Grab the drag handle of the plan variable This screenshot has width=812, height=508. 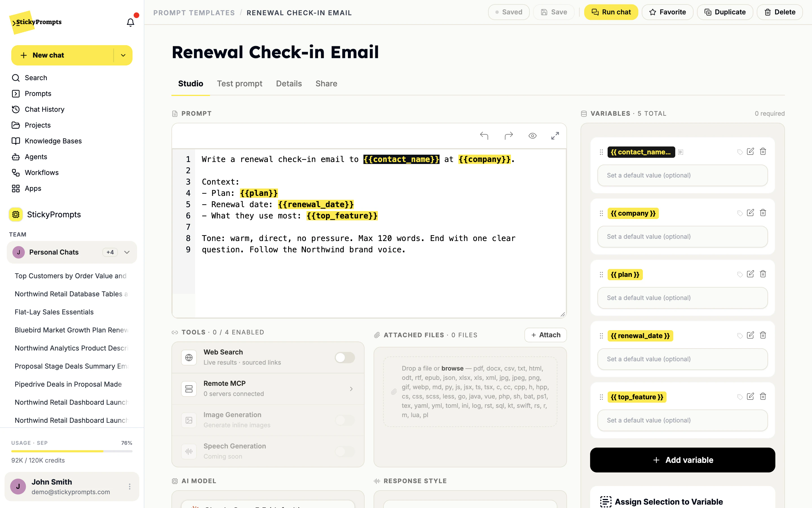click(x=601, y=275)
